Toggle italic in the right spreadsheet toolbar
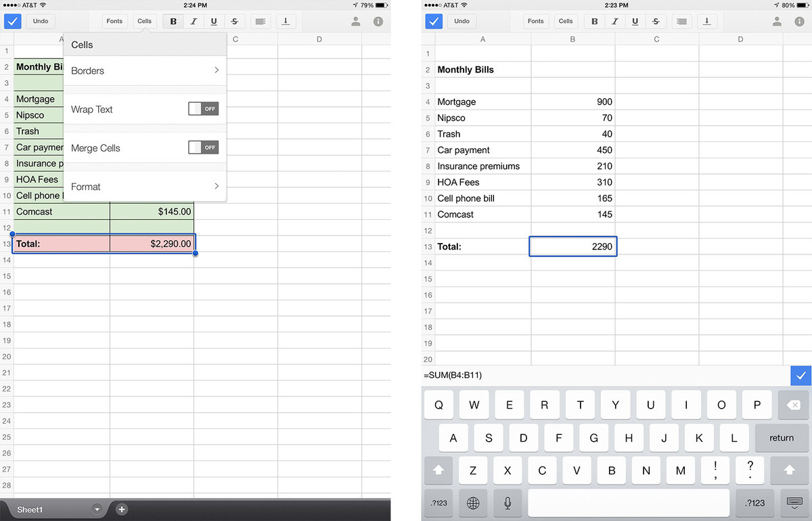 point(615,21)
